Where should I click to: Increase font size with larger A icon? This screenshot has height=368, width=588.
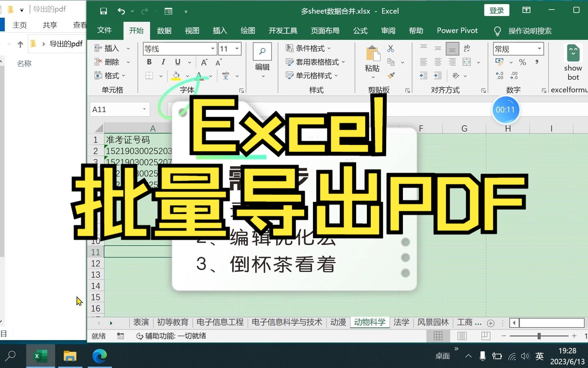(204, 62)
